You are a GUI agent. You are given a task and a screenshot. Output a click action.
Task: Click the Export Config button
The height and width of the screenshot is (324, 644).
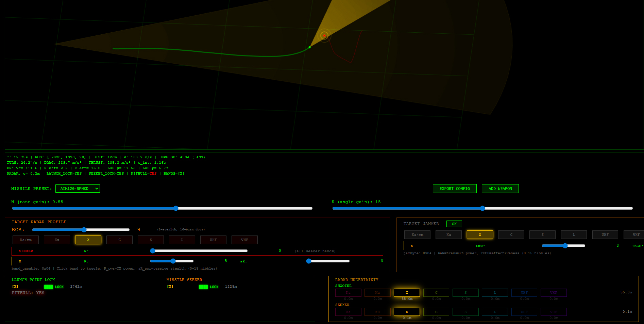[x=454, y=189]
